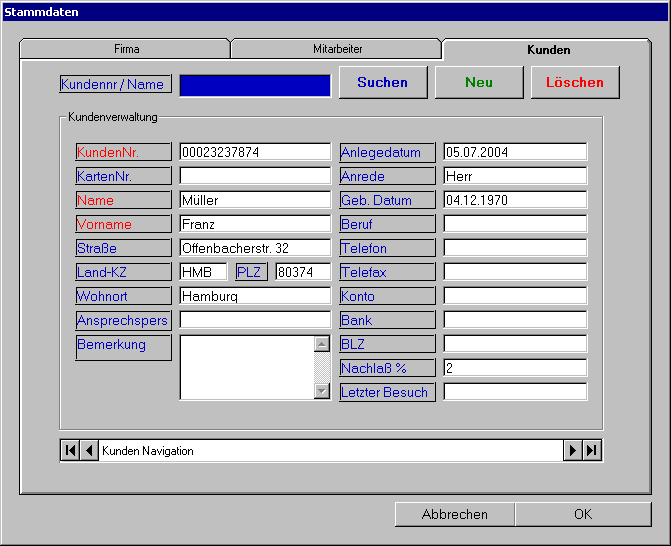This screenshot has height=546, width=671.
Task: Select the Kunden tab
Action: point(548,49)
